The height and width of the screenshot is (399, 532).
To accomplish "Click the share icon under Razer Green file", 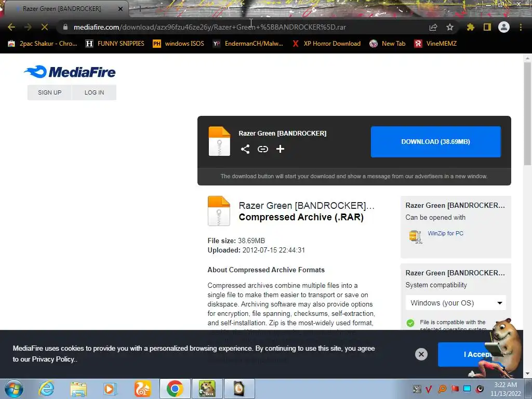I will point(245,149).
